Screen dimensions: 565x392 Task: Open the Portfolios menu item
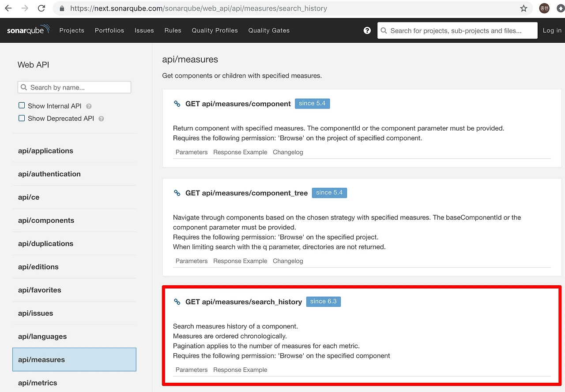(109, 30)
